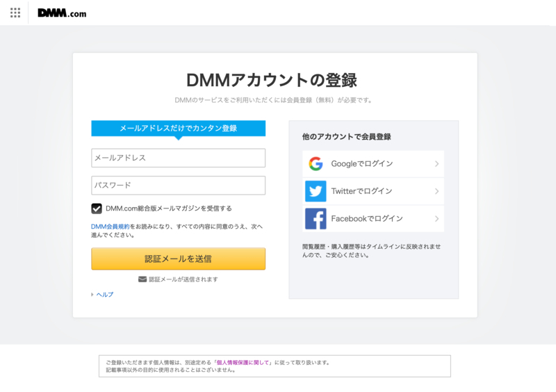Click the DMM.com logo
The image size is (556, 392).
(62, 13)
